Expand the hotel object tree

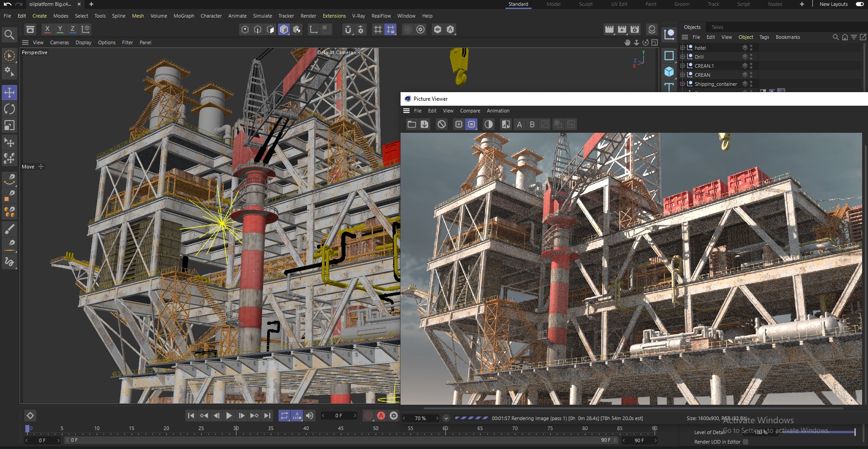click(x=683, y=47)
